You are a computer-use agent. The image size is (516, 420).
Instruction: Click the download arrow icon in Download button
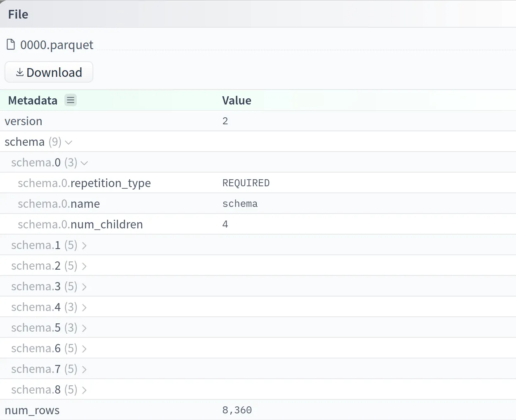pos(19,72)
